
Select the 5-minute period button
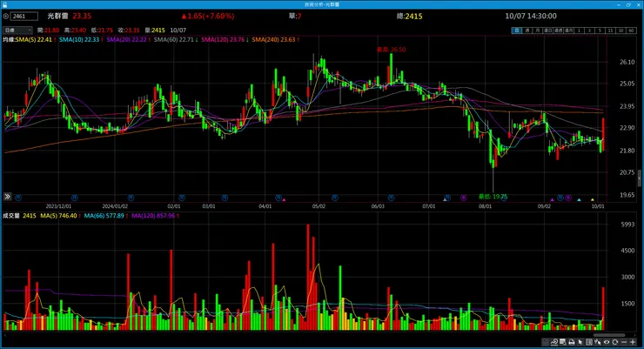point(600,30)
